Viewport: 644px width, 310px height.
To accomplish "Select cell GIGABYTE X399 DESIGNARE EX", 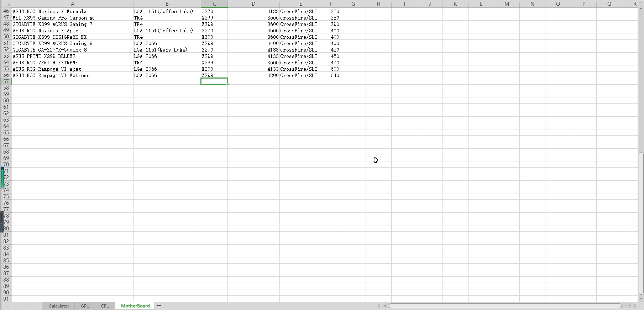I will [73, 37].
